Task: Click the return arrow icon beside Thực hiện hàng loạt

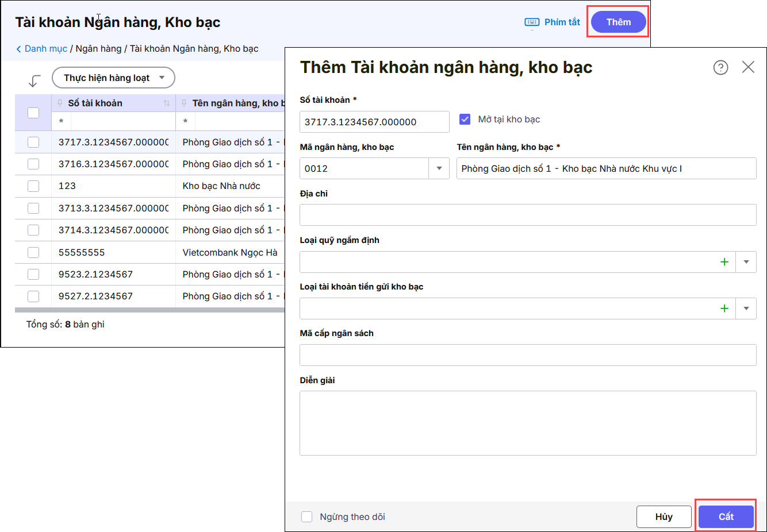Action: [34, 80]
